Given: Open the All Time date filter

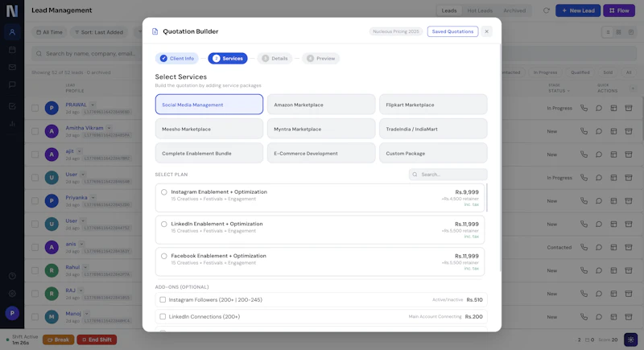Looking at the screenshot, I should pos(49,32).
